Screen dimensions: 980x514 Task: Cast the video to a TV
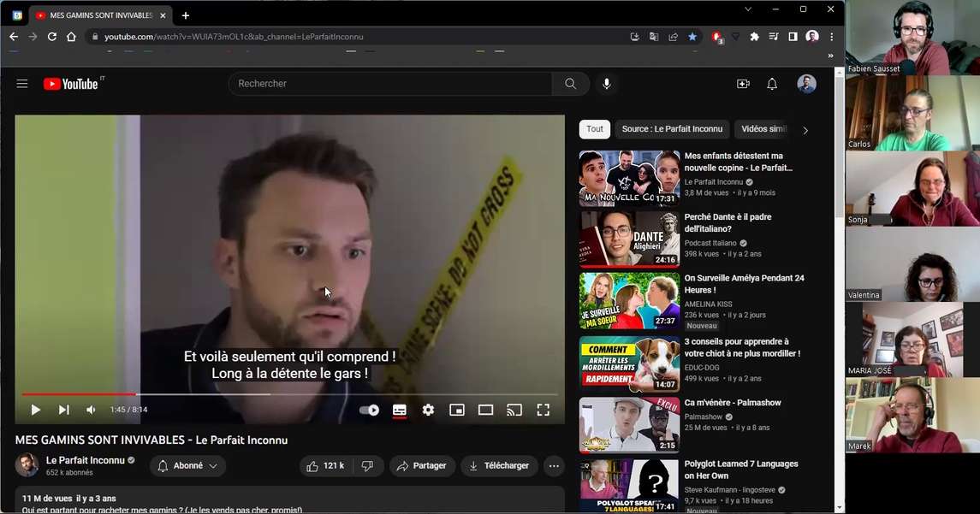[x=514, y=410]
